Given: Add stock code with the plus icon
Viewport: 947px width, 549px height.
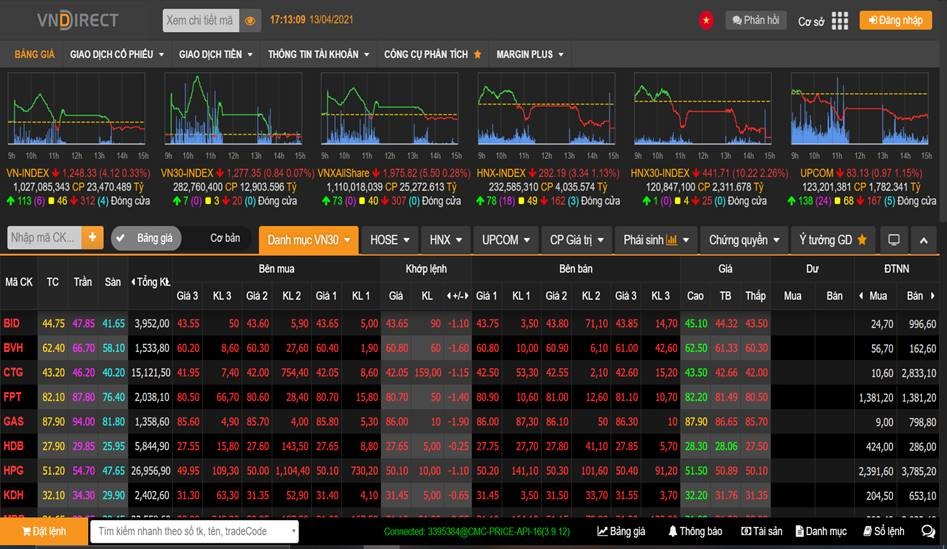Looking at the screenshot, I should tap(92, 237).
